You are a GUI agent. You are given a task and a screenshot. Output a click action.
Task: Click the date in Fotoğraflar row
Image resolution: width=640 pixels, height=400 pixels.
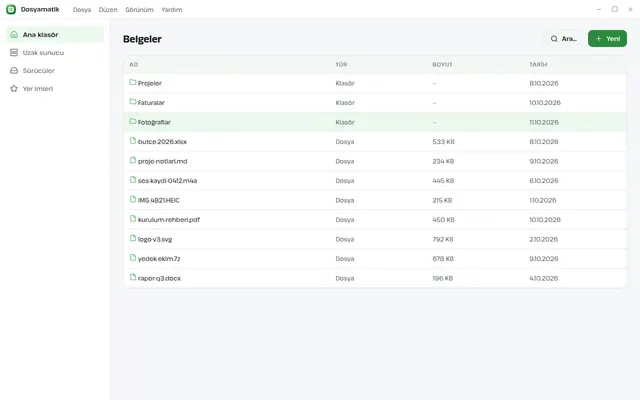tap(544, 122)
